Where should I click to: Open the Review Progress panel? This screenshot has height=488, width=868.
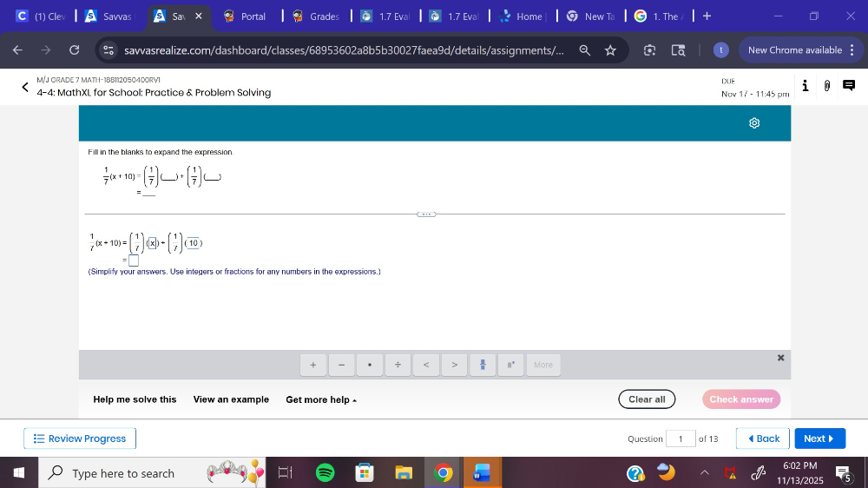(80, 439)
